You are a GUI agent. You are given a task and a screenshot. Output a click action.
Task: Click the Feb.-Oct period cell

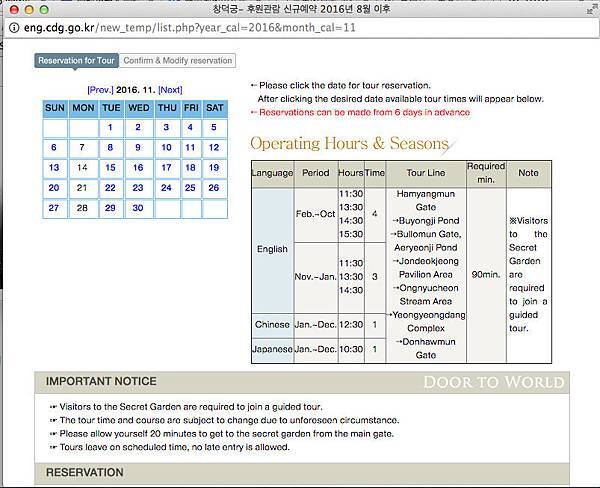click(x=316, y=214)
